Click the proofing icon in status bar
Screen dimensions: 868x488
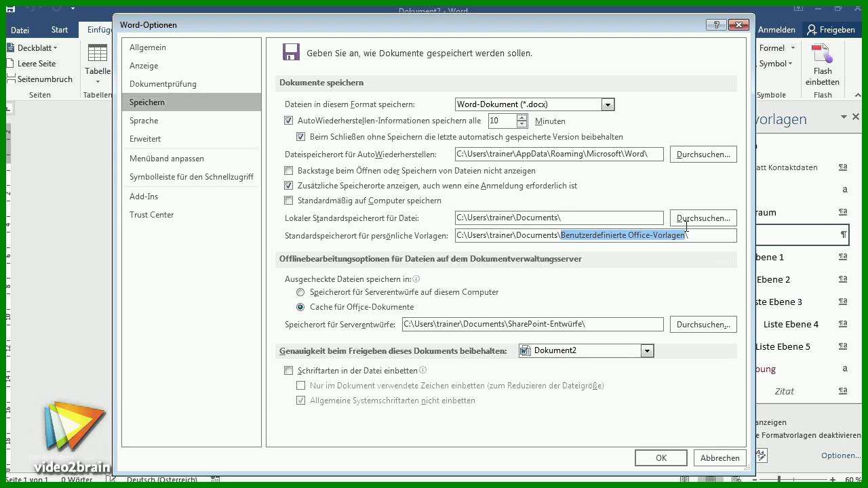point(112,480)
